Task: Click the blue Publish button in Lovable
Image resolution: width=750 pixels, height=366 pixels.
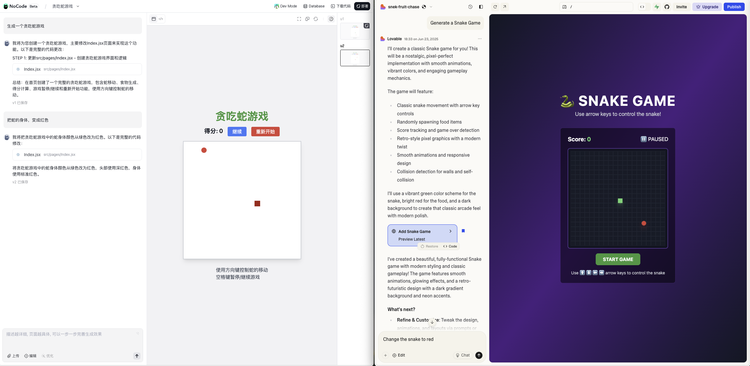Action: point(734,7)
